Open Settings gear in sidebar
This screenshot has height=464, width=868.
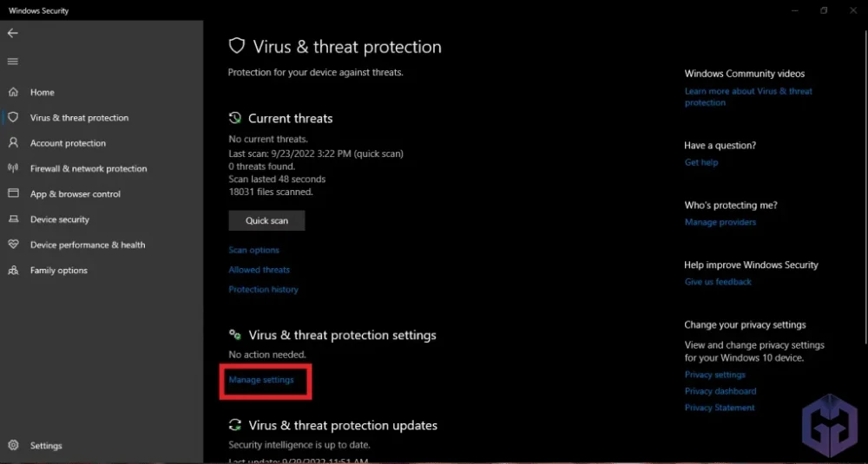[x=13, y=446]
